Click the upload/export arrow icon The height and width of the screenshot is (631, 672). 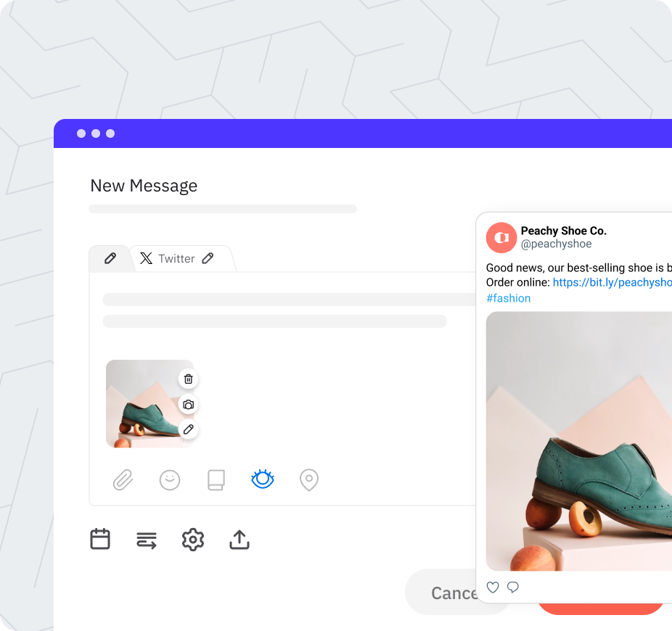pyautogui.click(x=239, y=540)
